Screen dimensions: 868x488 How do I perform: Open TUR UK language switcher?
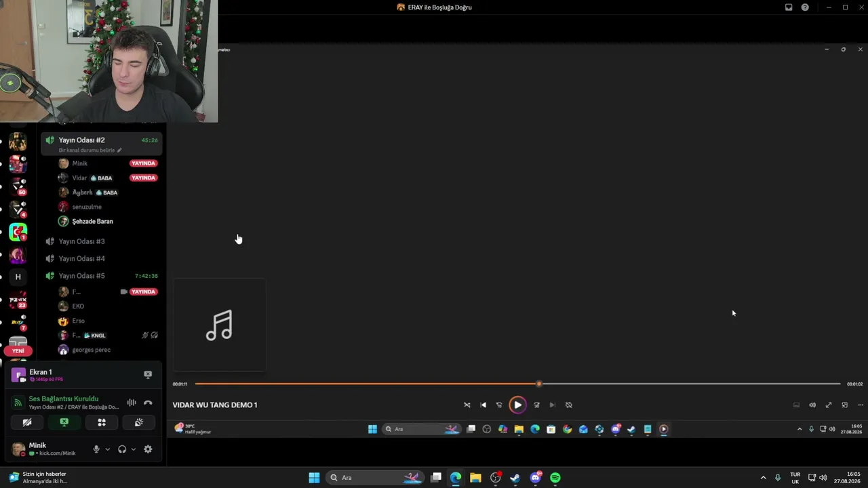coord(795,478)
